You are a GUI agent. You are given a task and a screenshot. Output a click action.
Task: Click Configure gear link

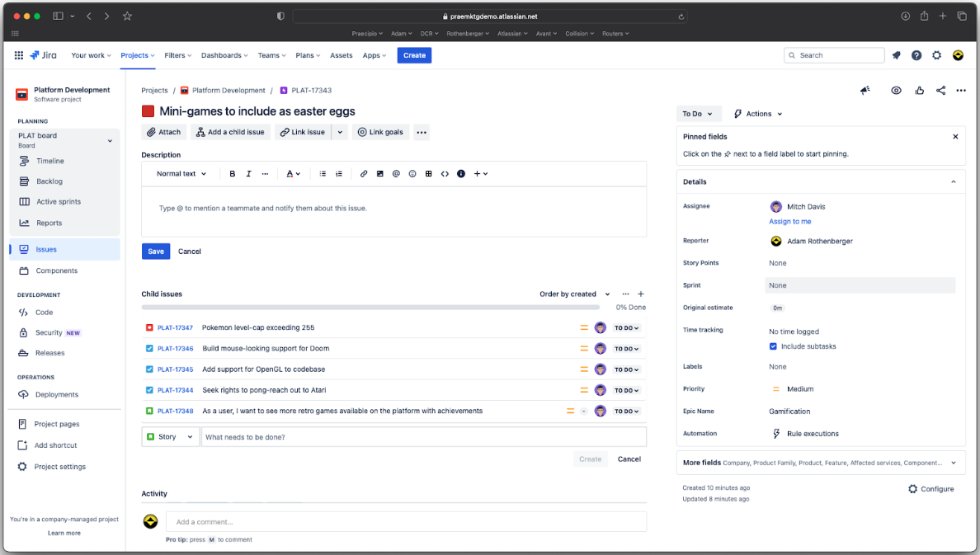931,489
